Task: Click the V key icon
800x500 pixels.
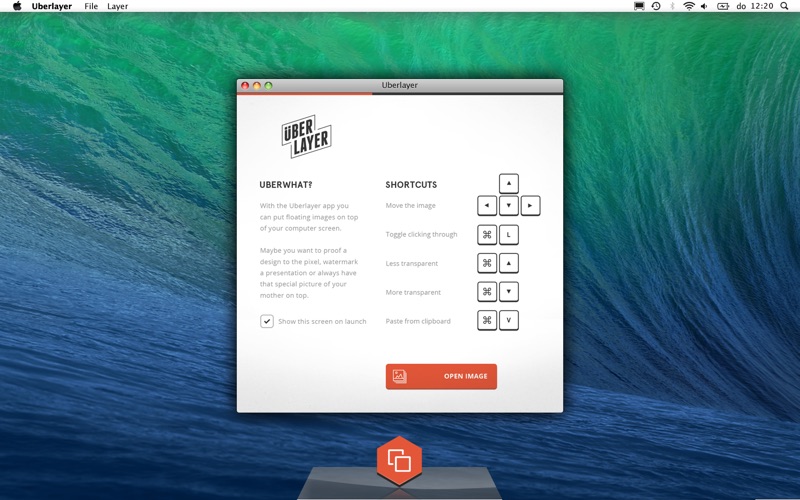Action: pos(509,320)
